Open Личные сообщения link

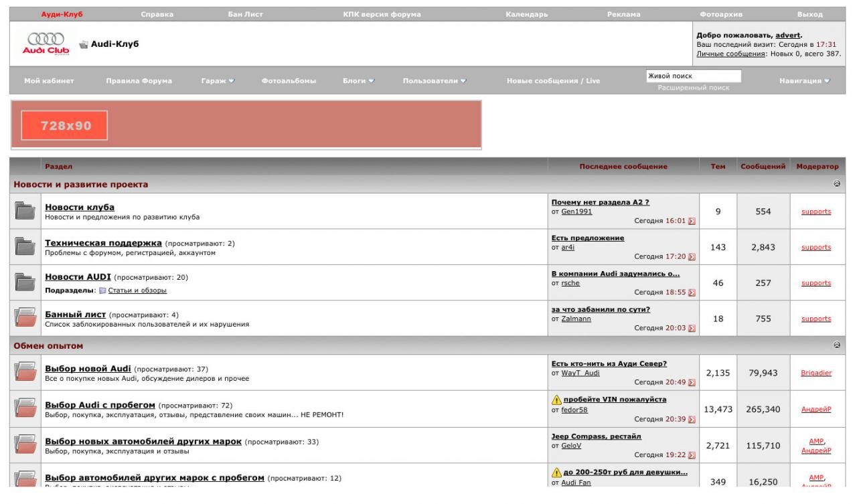point(729,53)
